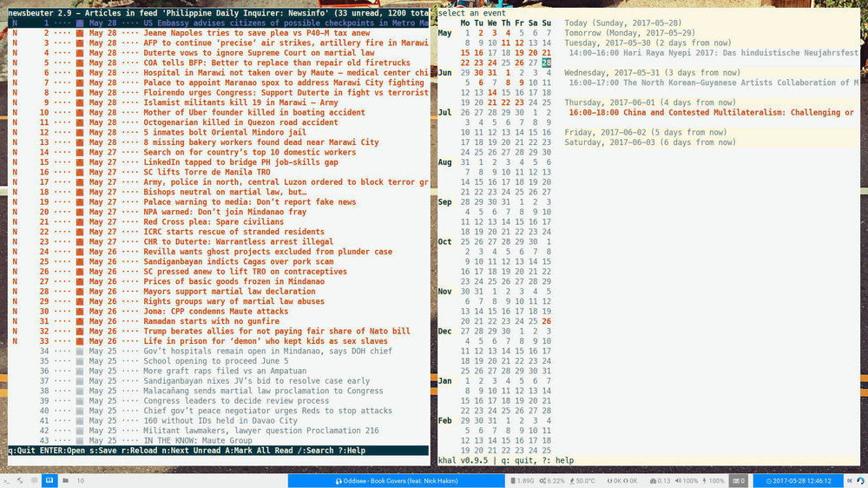Select 'Trump berates allies' Nato bill article

276,331
